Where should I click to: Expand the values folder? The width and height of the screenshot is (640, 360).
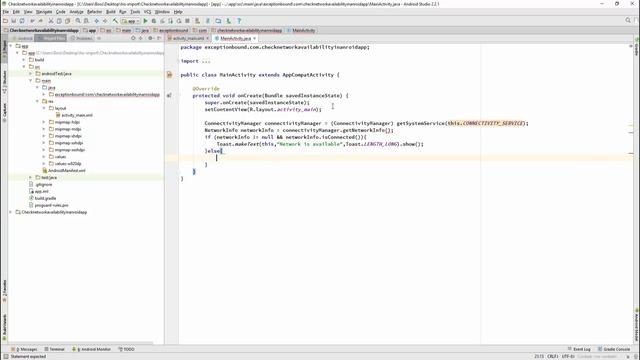coord(44,157)
